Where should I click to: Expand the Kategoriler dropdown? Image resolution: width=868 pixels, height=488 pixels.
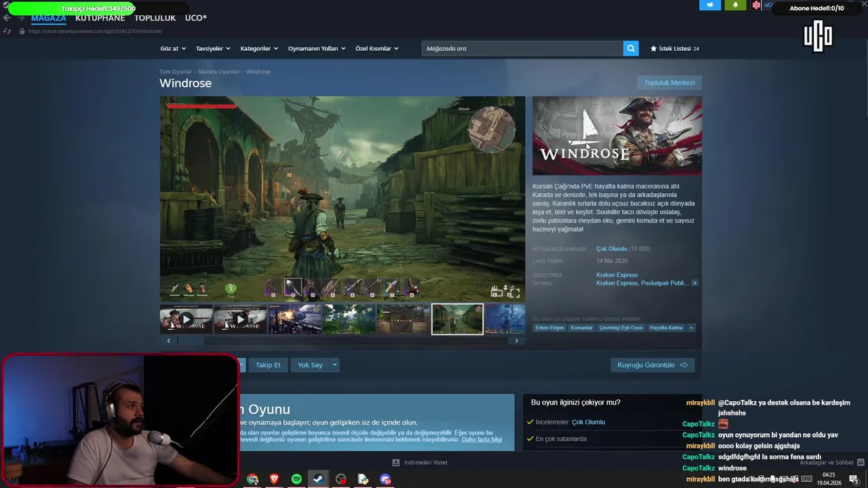tap(259, 49)
